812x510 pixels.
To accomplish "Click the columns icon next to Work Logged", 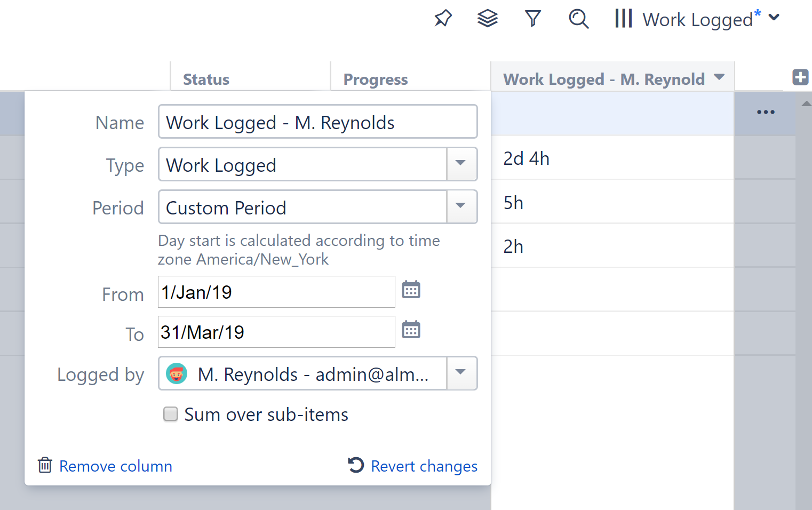I will (623, 18).
